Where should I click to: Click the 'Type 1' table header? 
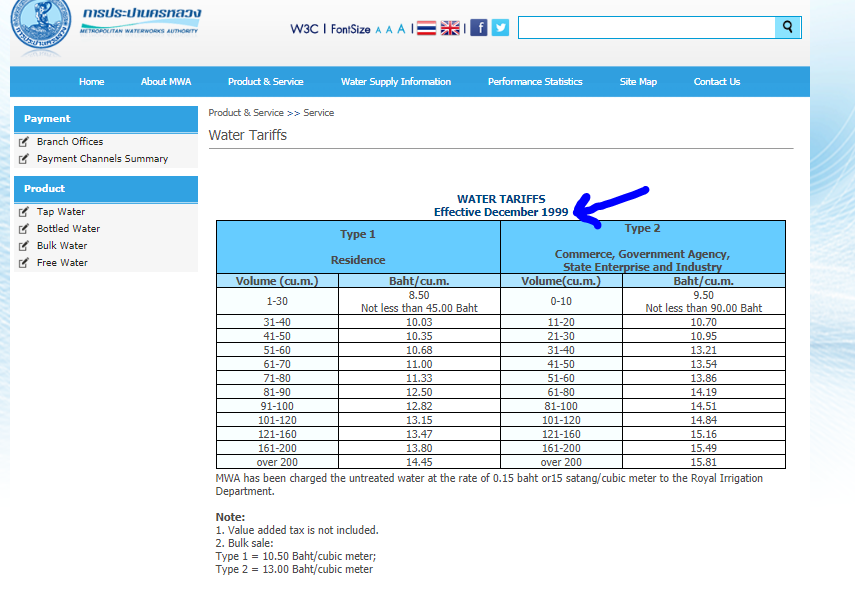click(x=358, y=234)
